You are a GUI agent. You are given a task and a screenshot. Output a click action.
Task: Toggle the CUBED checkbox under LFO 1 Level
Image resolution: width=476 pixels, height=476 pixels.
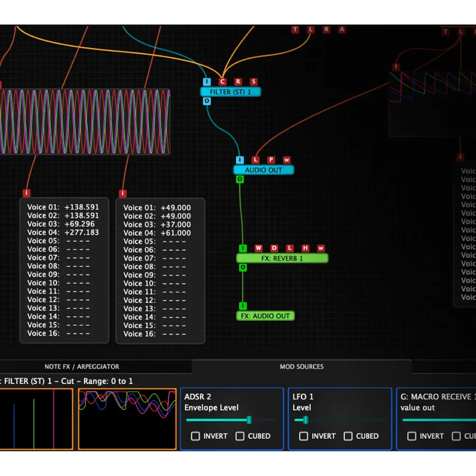(x=348, y=436)
